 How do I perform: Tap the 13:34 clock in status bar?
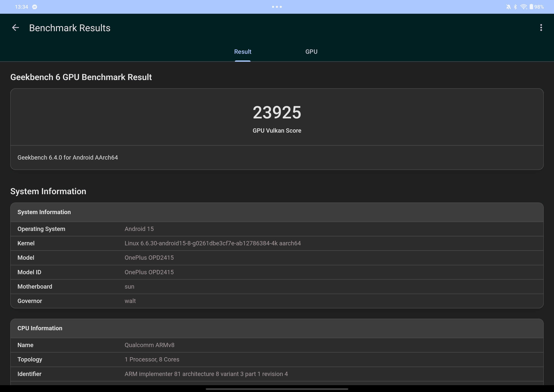[22, 7]
